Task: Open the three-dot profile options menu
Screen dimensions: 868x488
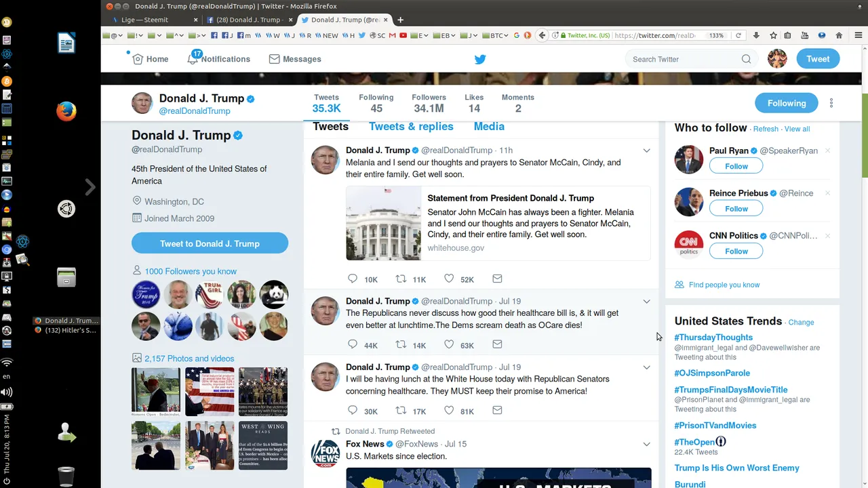Action: 831,103
